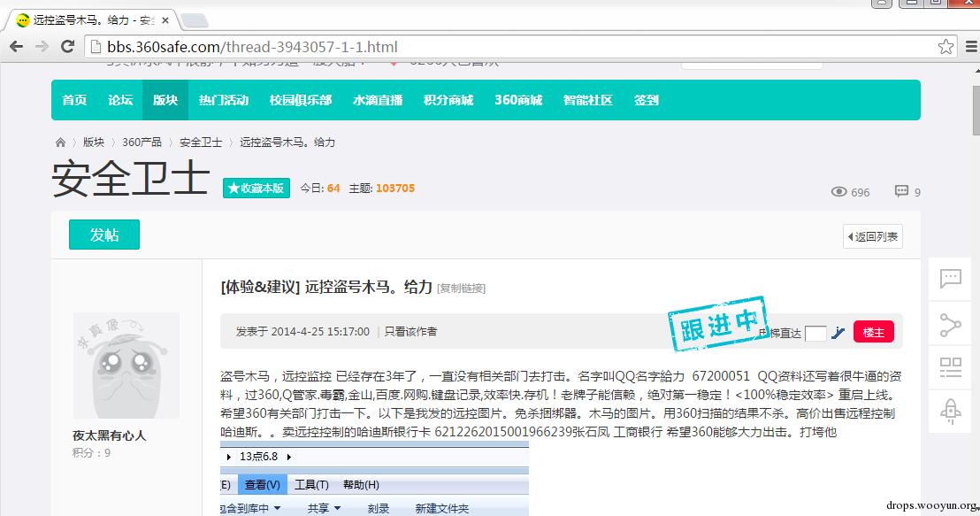This screenshot has width=980, height=516.
Task: Open 夜太黑有心人 user profile
Action: coord(110,435)
